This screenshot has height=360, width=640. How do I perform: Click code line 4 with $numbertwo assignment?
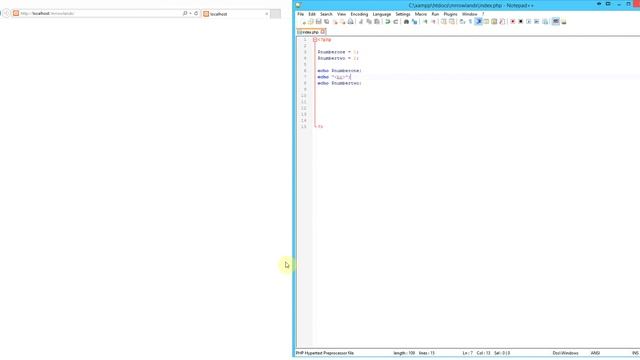click(x=338, y=58)
